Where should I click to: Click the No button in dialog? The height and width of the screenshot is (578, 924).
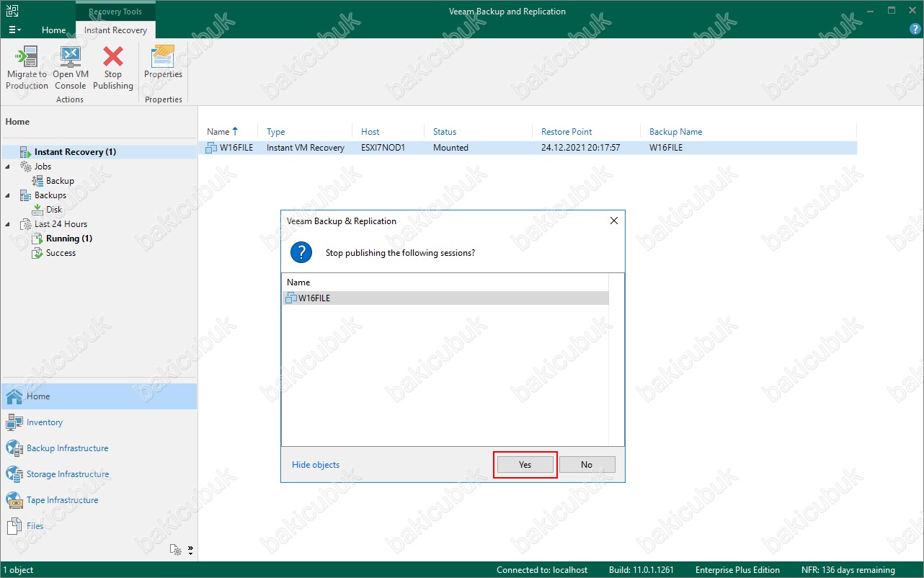pyautogui.click(x=587, y=465)
